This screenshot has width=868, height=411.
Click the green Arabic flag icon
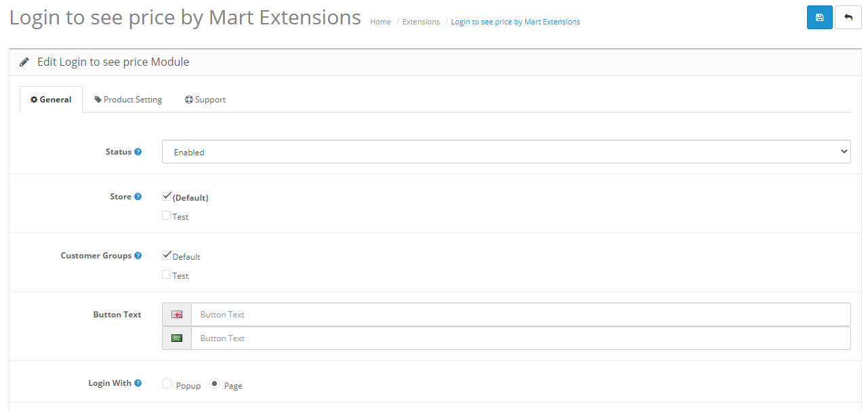[177, 338]
